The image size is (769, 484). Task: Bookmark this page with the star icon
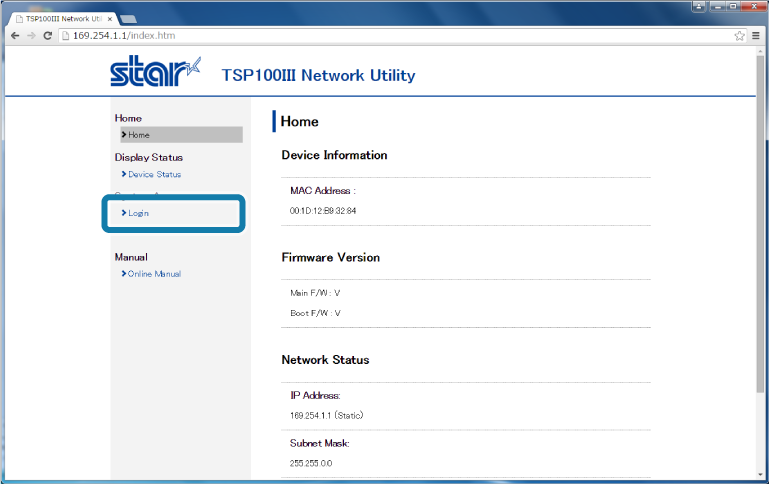point(740,36)
